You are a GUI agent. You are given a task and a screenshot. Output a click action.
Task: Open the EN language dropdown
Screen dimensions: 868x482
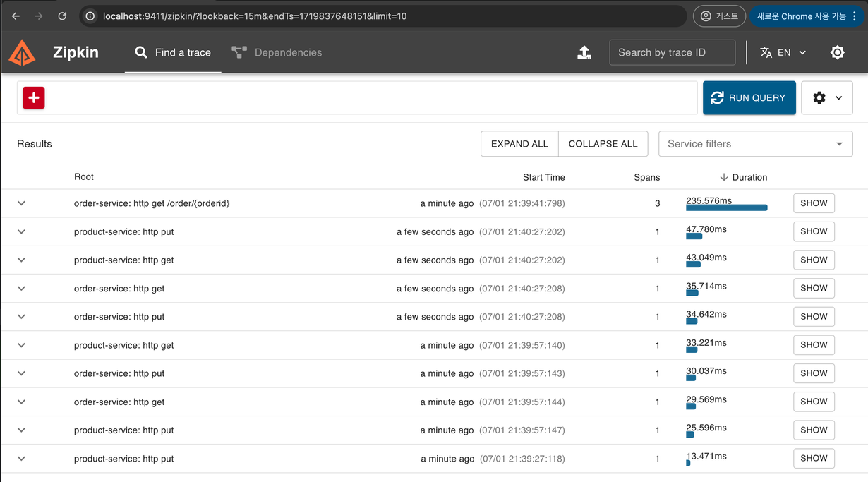point(783,52)
